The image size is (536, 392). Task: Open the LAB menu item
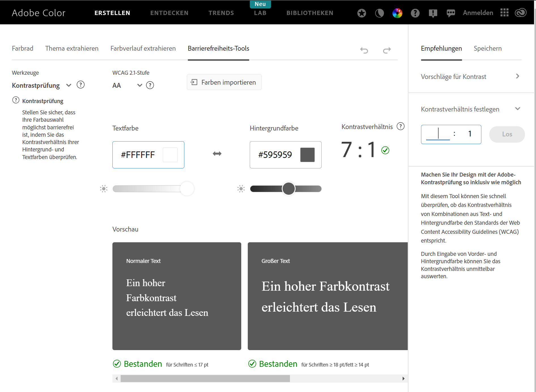point(260,13)
